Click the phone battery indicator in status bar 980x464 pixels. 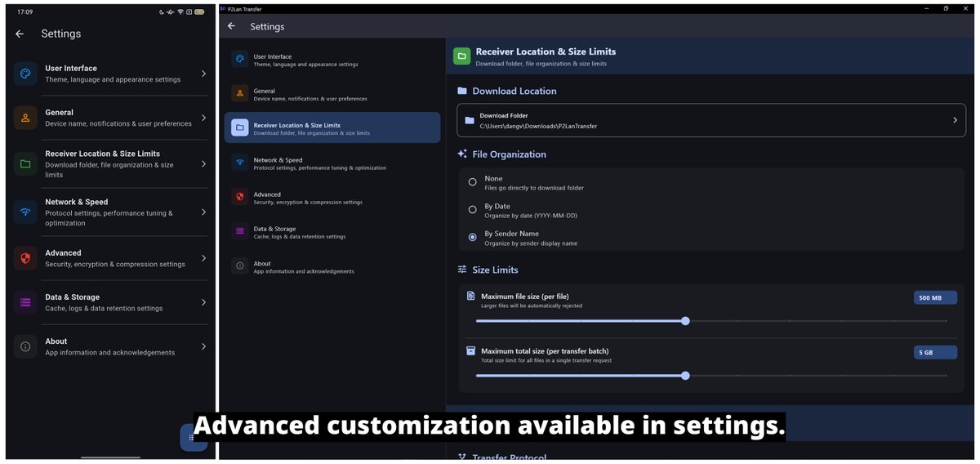click(198, 12)
